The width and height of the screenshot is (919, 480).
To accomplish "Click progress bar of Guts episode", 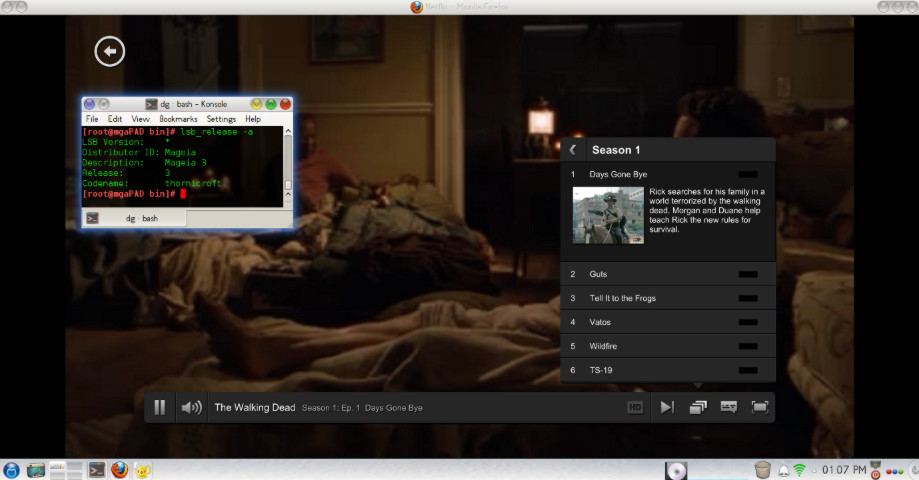I will click(748, 274).
